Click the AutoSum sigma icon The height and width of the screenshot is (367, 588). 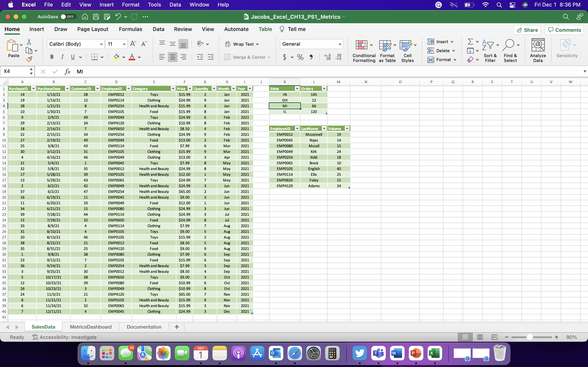[x=470, y=42]
